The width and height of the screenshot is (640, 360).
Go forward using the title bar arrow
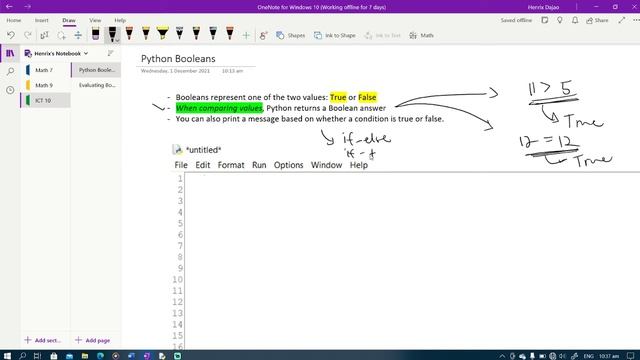tap(27, 7)
